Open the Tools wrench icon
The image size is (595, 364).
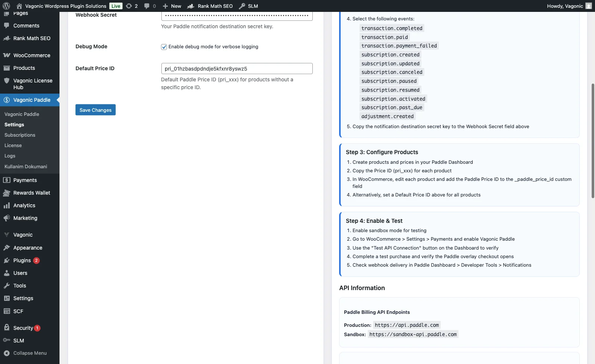[7, 286]
